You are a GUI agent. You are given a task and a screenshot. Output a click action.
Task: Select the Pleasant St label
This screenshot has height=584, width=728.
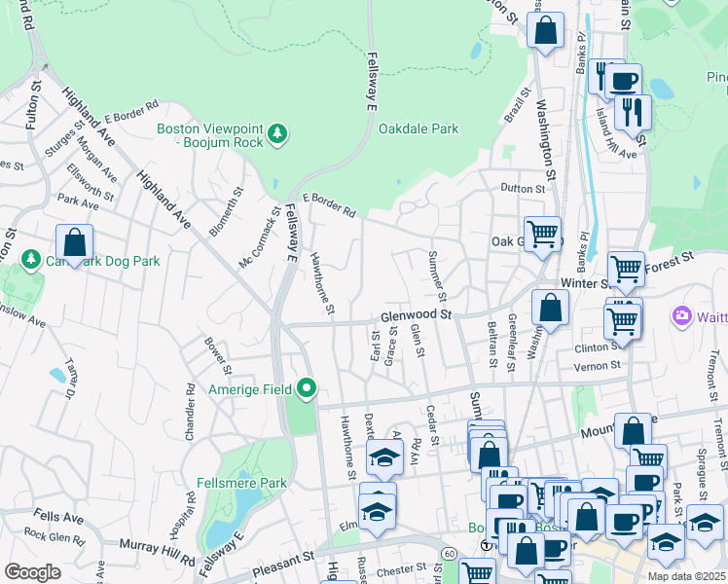tap(283, 564)
